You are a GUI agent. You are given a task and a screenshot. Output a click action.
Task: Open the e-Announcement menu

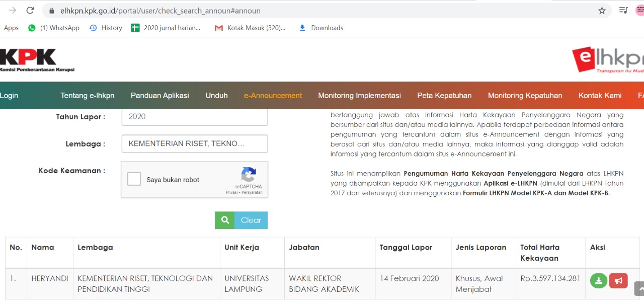[x=273, y=96]
